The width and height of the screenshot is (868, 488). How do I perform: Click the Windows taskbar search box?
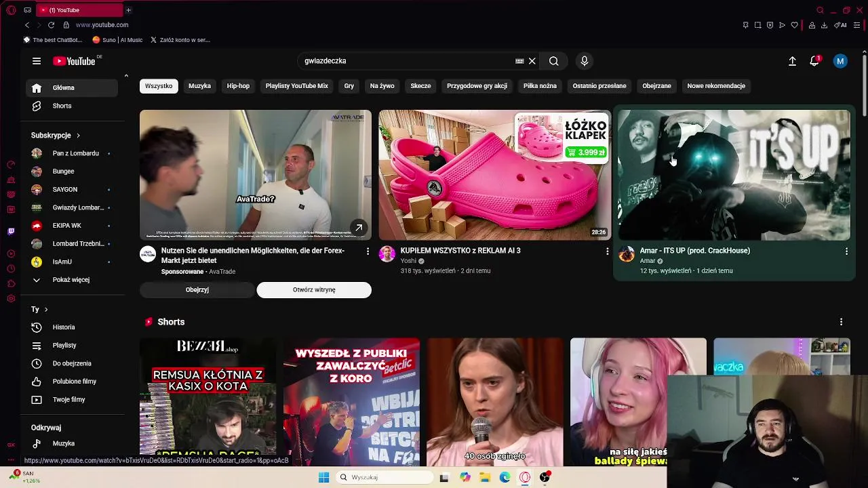pyautogui.click(x=385, y=477)
